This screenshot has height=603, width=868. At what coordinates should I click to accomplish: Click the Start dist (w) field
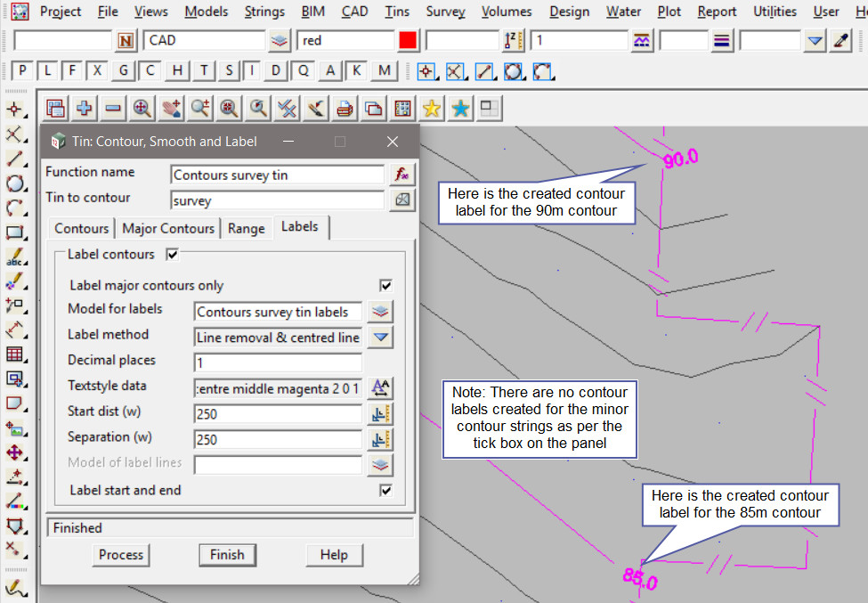point(278,413)
